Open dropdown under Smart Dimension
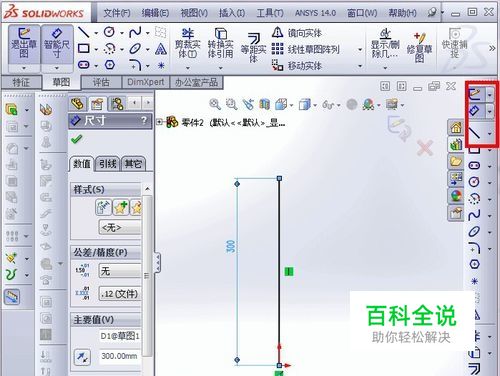 click(57, 68)
